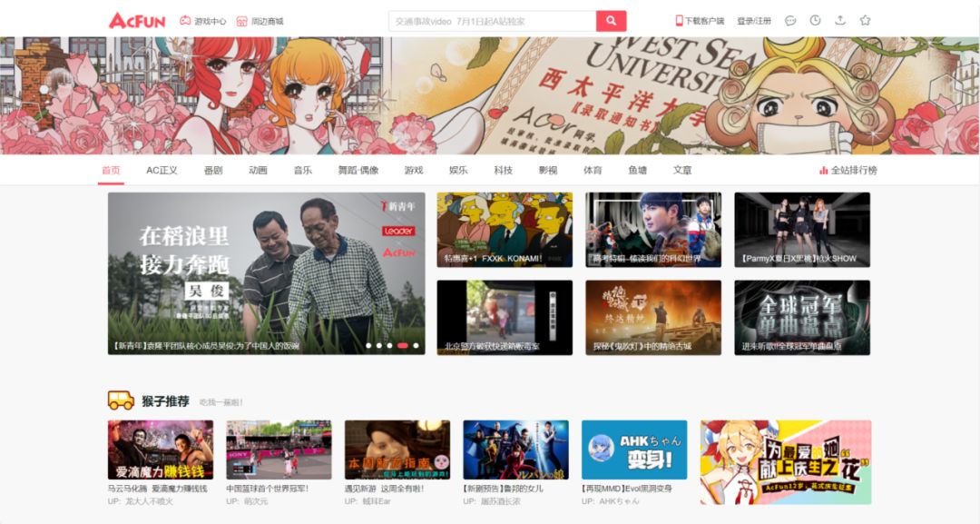
Task: Open the 爱滴魔力赚钱钱 video thumbnail
Action: tap(161, 450)
